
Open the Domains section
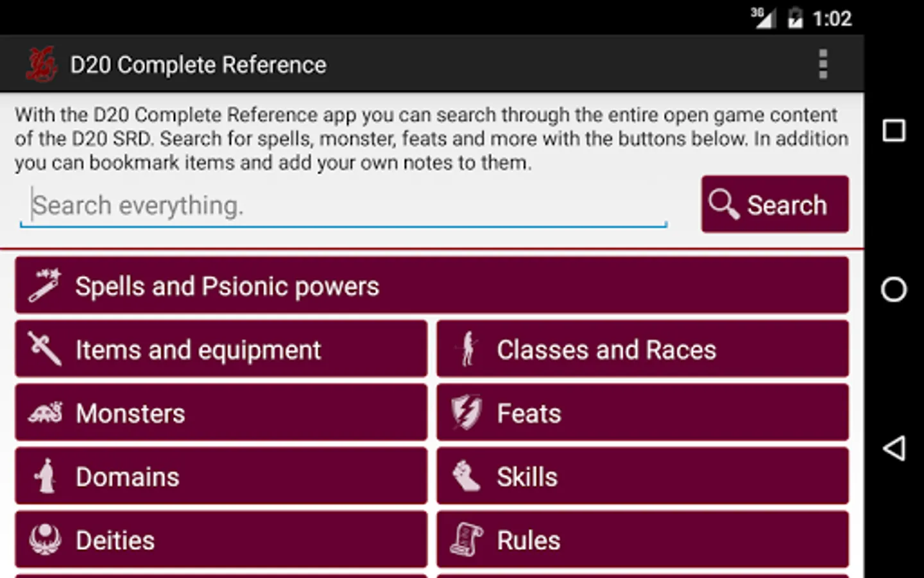221,476
